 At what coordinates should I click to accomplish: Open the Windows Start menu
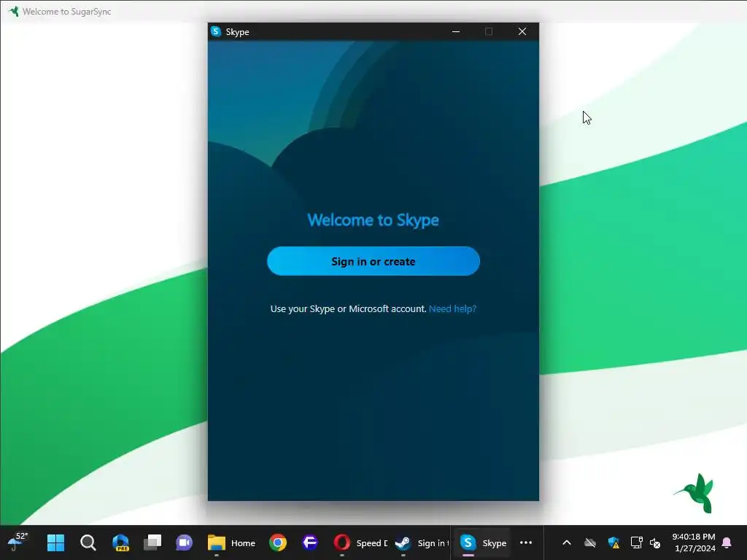(55, 542)
